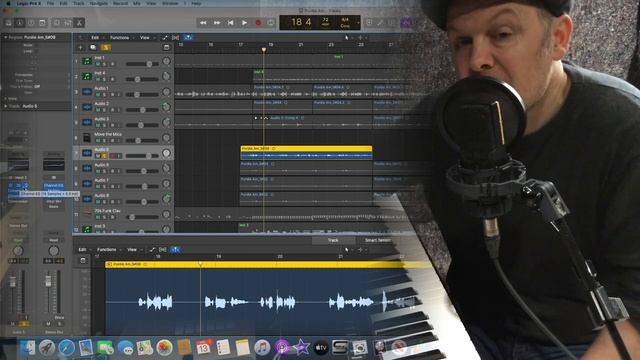Open the LCD display mode dropdown arrow
The image size is (640, 360).
358,23
